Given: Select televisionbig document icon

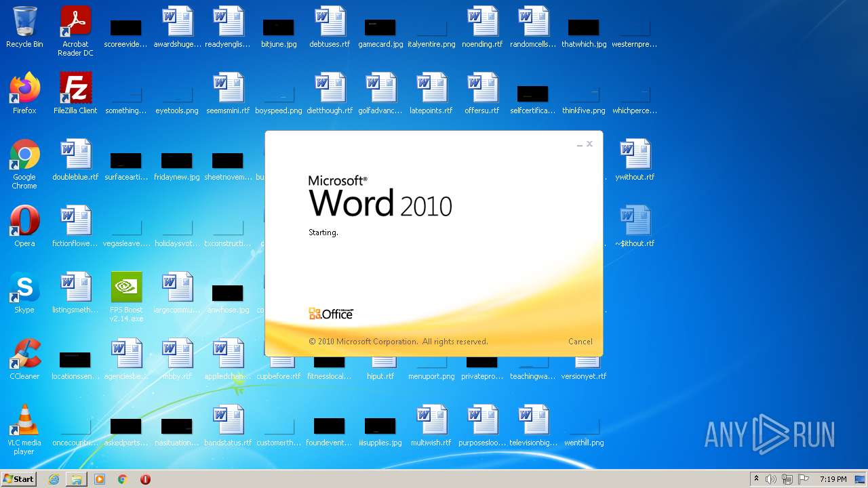Looking at the screenshot, I should [x=533, y=420].
